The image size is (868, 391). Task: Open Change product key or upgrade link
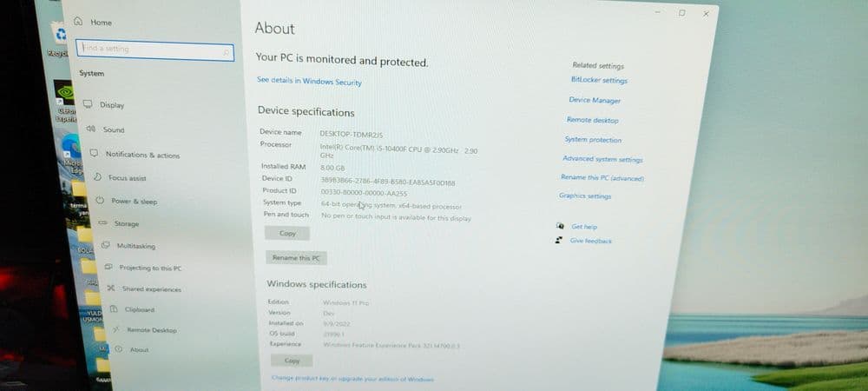pyautogui.click(x=352, y=379)
